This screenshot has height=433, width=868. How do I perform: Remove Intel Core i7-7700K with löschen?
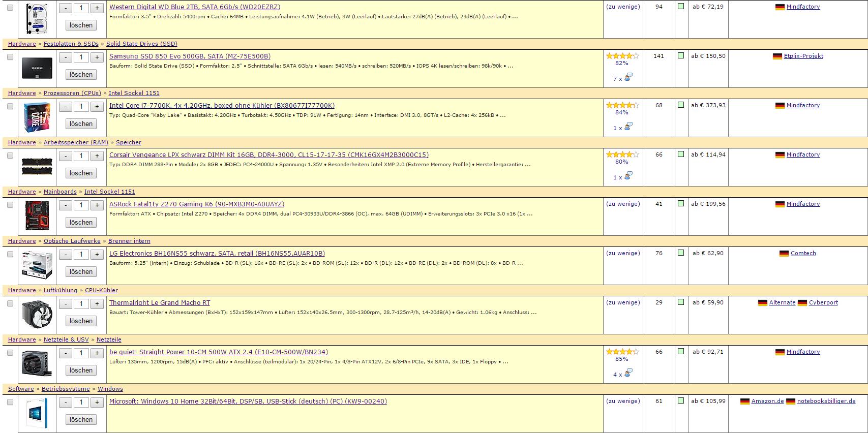[x=81, y=124]
